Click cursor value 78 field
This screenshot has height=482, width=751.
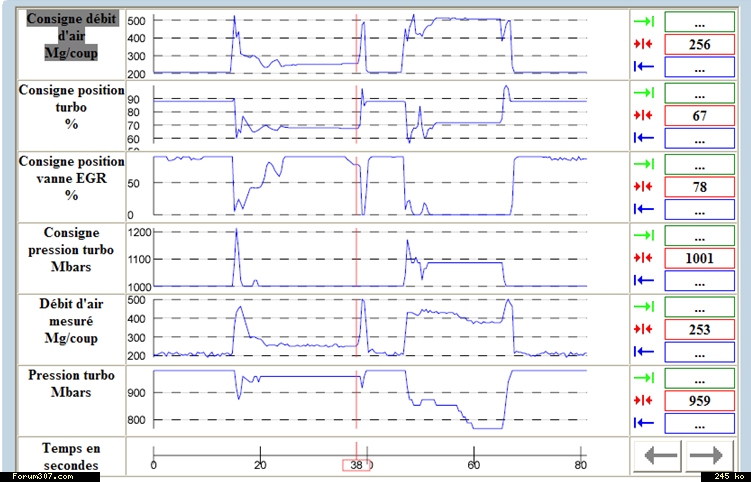point(699,187)
